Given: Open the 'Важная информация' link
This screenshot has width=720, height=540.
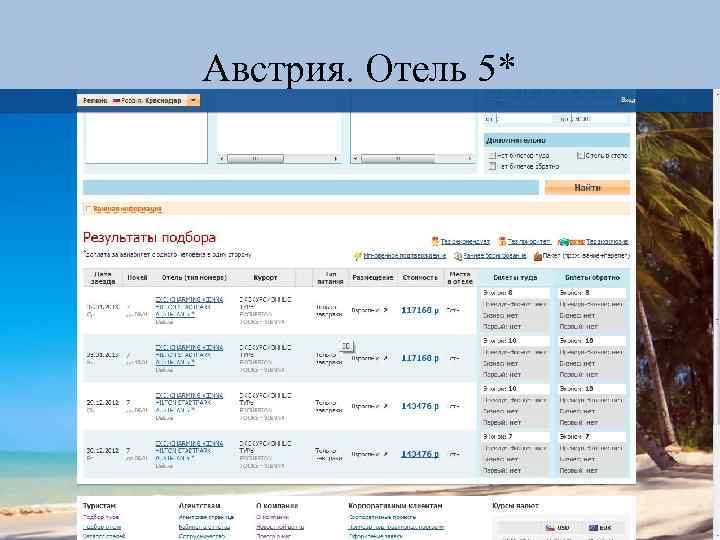Looking at the screenshot, I should (x=127, y=209).
